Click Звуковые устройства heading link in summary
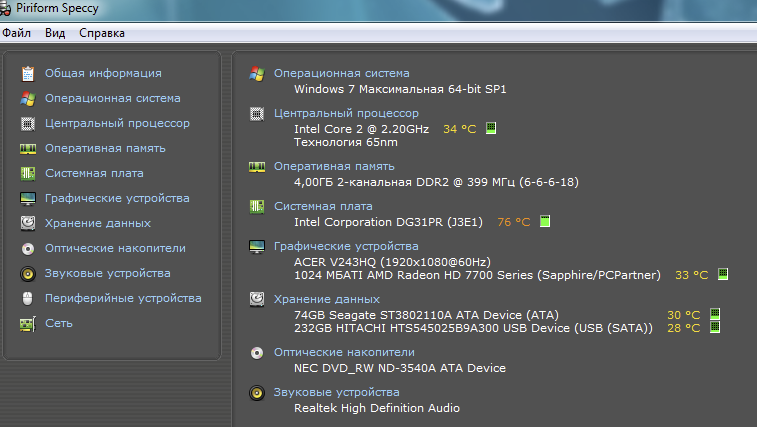This screenshot has width=758, height=427. click(x=337, y=392)
